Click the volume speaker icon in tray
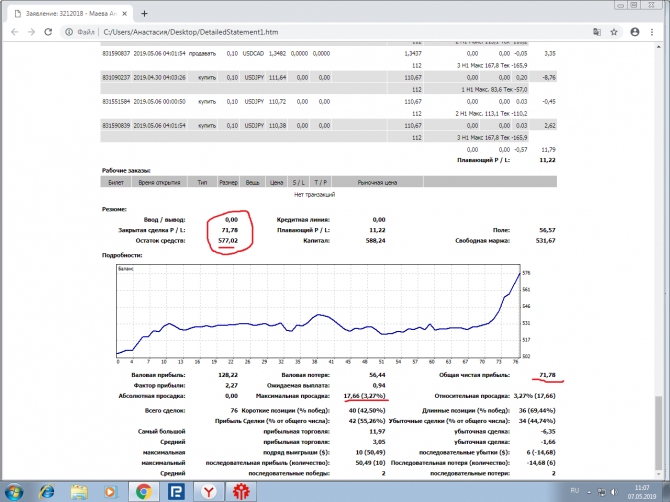 pos(614,492)
